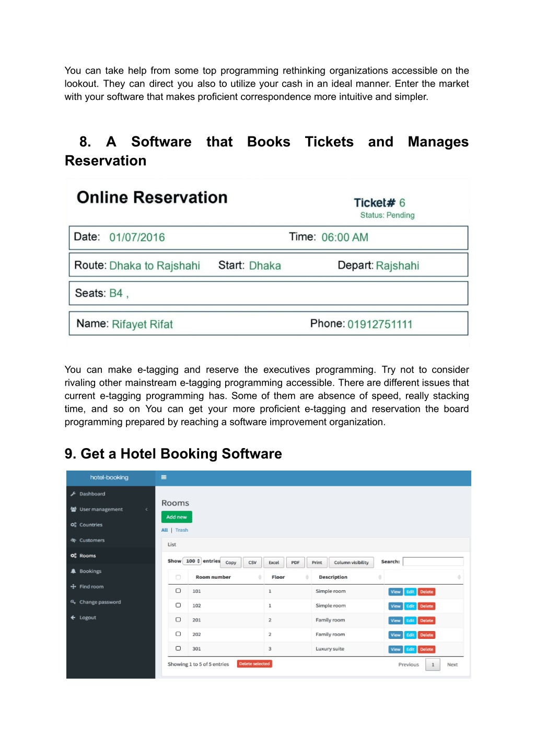Select Change password in the sidebar

100,602
